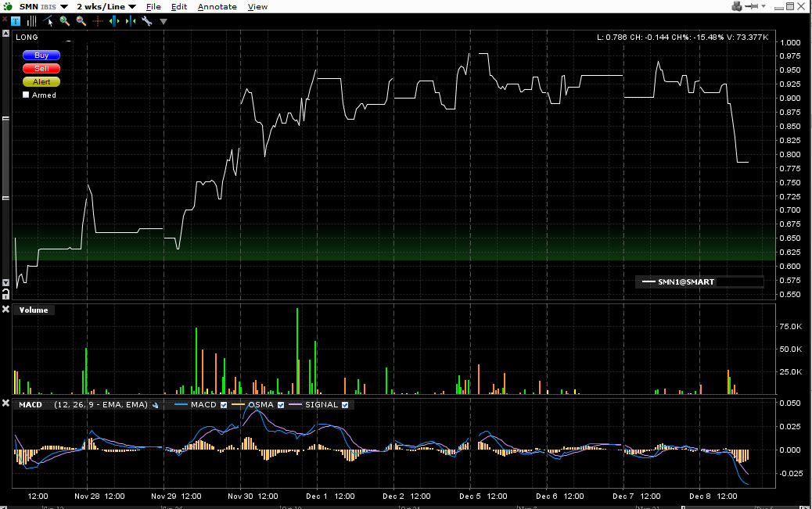
Task: Click the up arrow on left price scroller
Action: [x=5, y=33]
